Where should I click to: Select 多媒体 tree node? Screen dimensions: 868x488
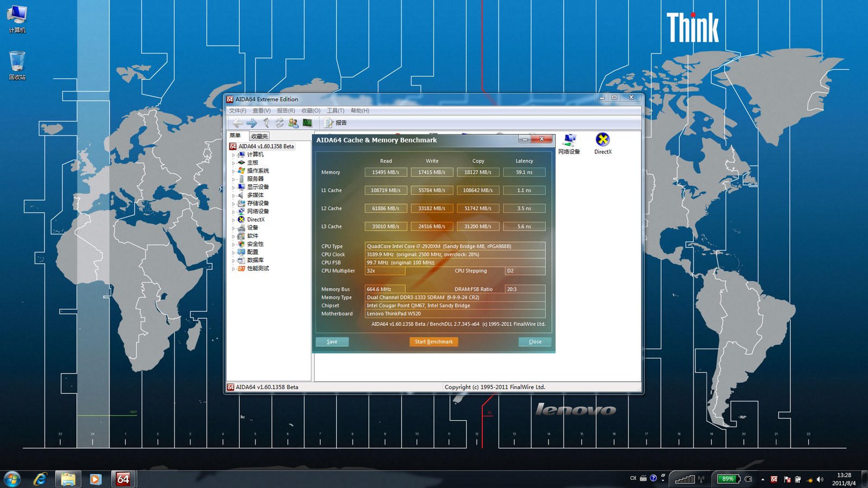click(251, 195)
